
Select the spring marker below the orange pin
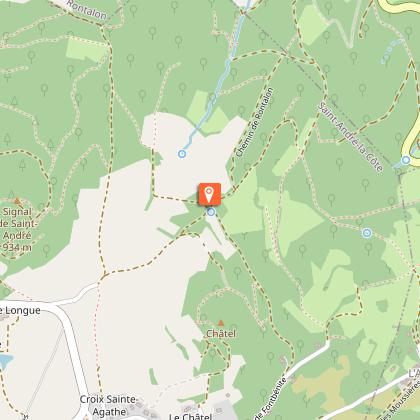point(211,212)
